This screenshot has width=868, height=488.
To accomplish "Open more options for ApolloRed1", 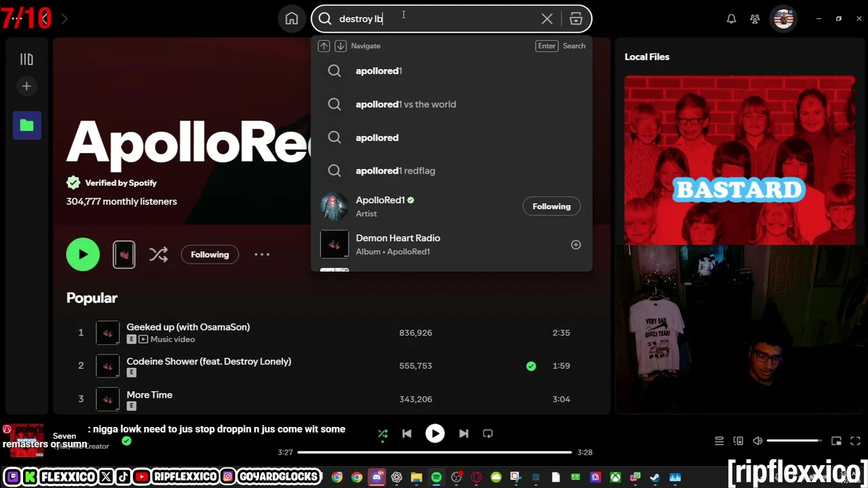I will (x=262, y=255).
